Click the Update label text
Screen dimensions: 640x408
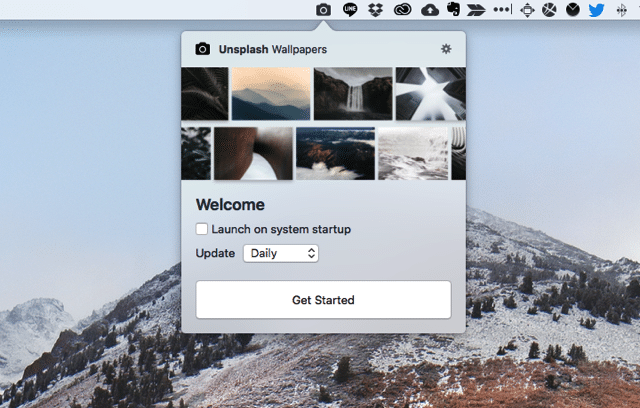point(215,253)
